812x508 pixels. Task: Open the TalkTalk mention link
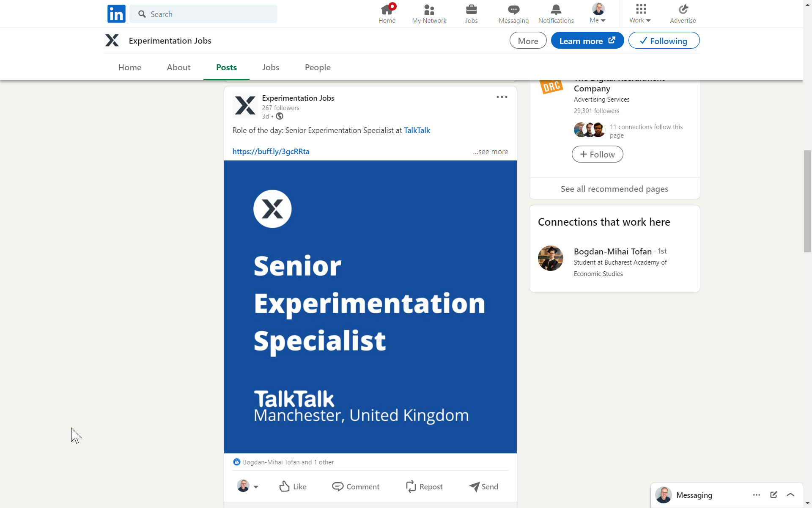[x=417, y=130]
